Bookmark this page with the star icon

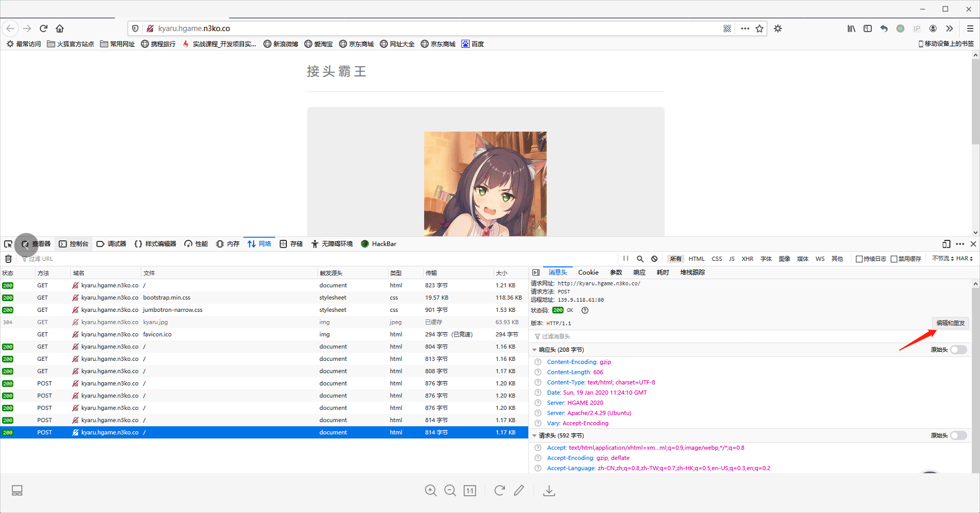759,28
